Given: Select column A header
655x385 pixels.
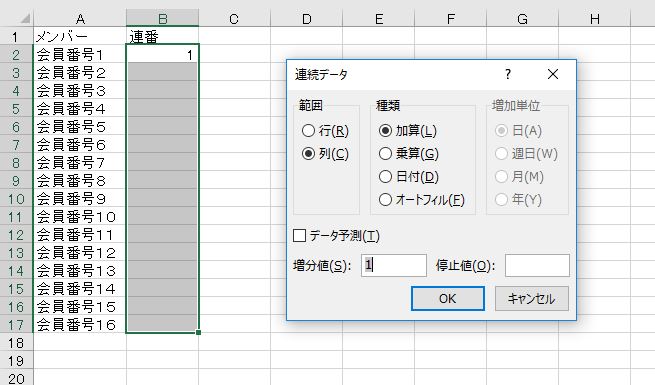Looking at the screenshot, I should 80,18.
